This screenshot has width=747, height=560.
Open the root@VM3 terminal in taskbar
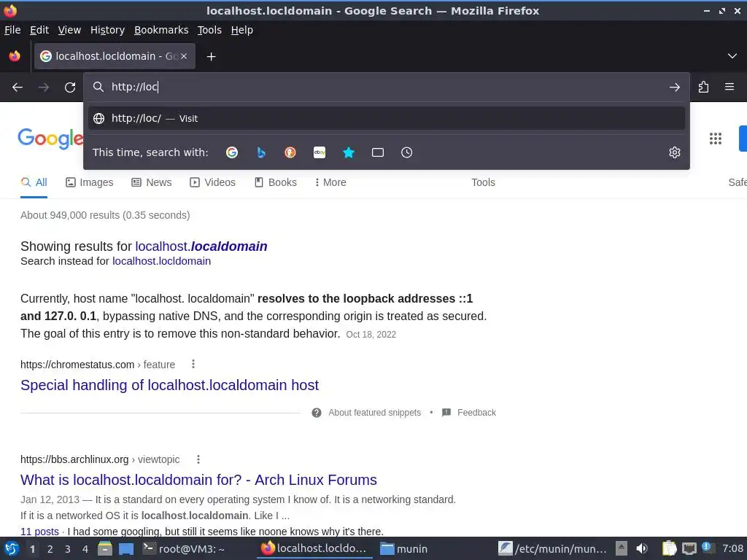coord(184,549)
